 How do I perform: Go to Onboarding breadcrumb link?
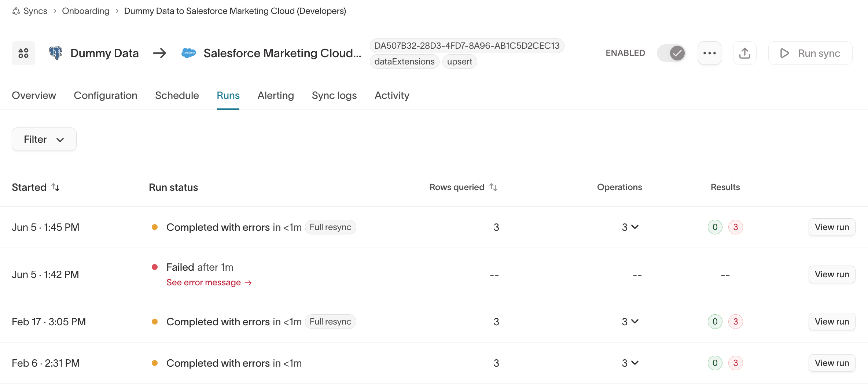(x=86, y=11)
